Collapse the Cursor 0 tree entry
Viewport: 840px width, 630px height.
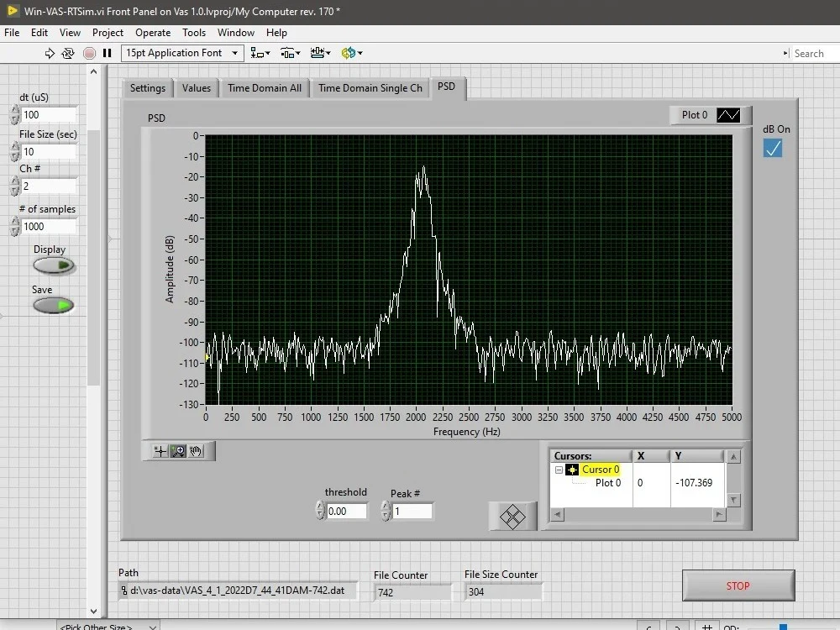pyautogui.click(x=559, y=470)
